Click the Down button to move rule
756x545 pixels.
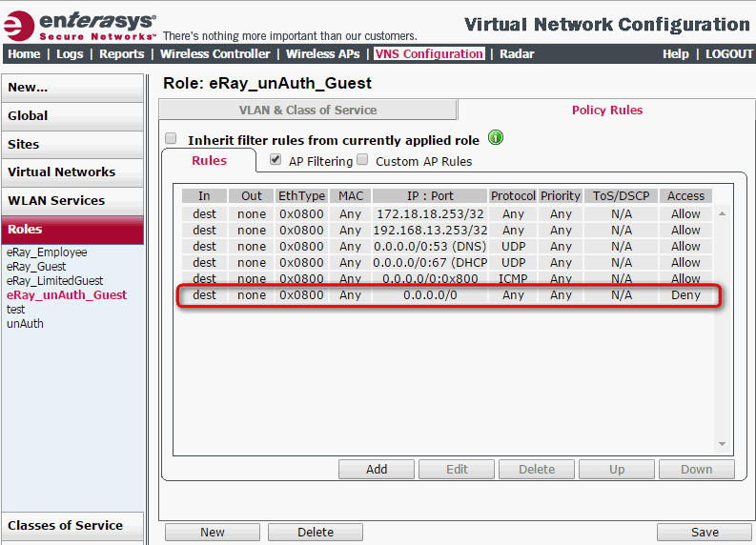(697, 470)
